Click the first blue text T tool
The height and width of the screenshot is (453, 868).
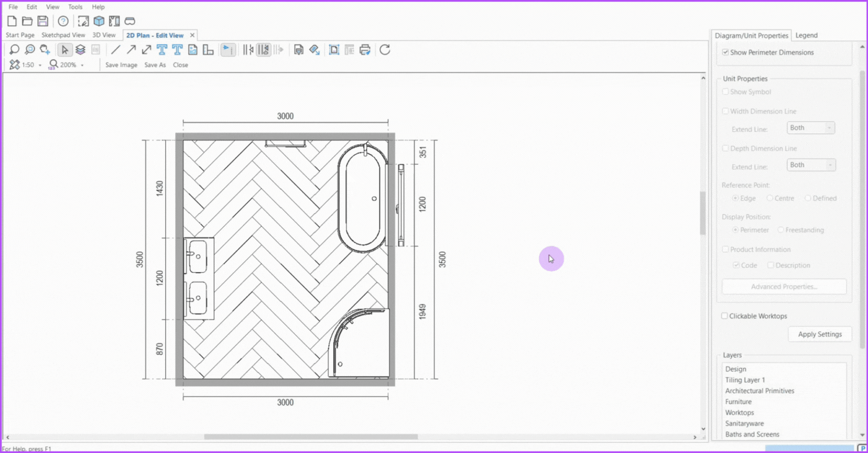pos(162,50)
